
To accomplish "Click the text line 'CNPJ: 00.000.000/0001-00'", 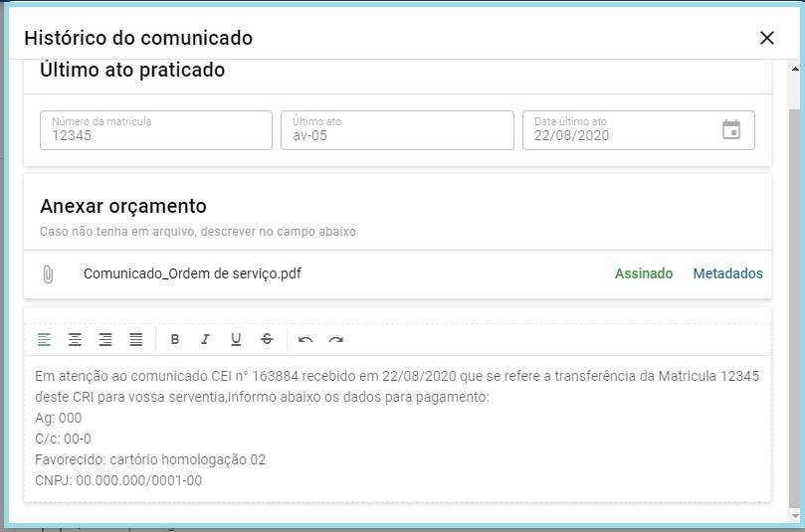I will 118,480.
